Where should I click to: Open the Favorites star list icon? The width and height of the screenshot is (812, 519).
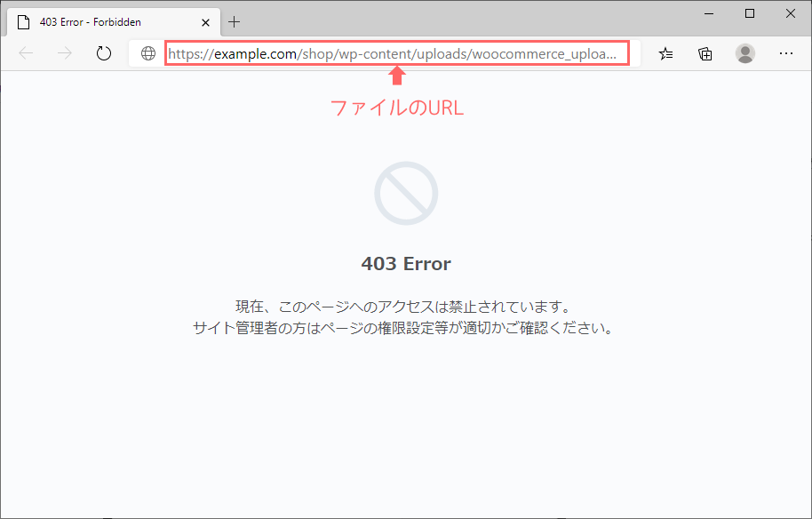pos(666,53)
